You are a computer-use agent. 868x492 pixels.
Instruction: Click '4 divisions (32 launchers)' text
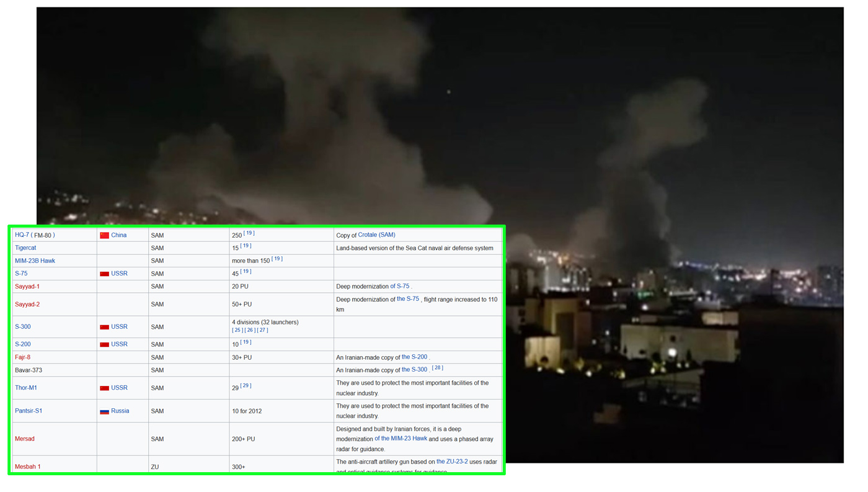[x=265, y=322]
